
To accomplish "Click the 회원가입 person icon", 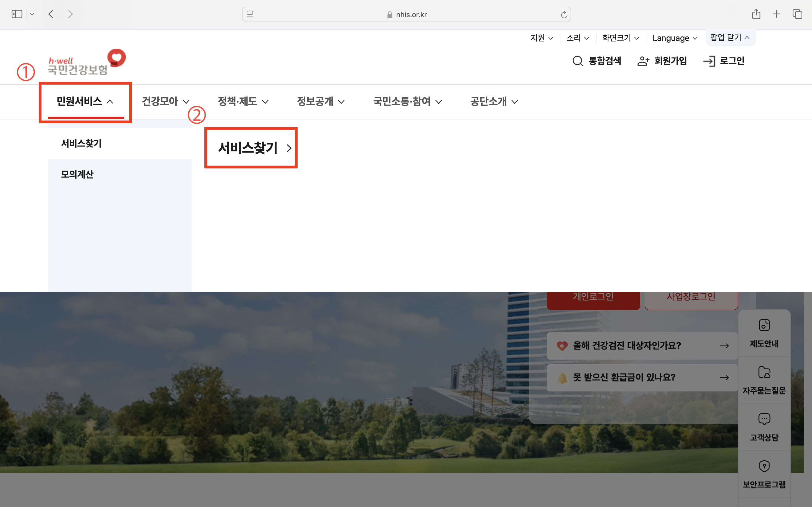I will (x=643, y=61).
